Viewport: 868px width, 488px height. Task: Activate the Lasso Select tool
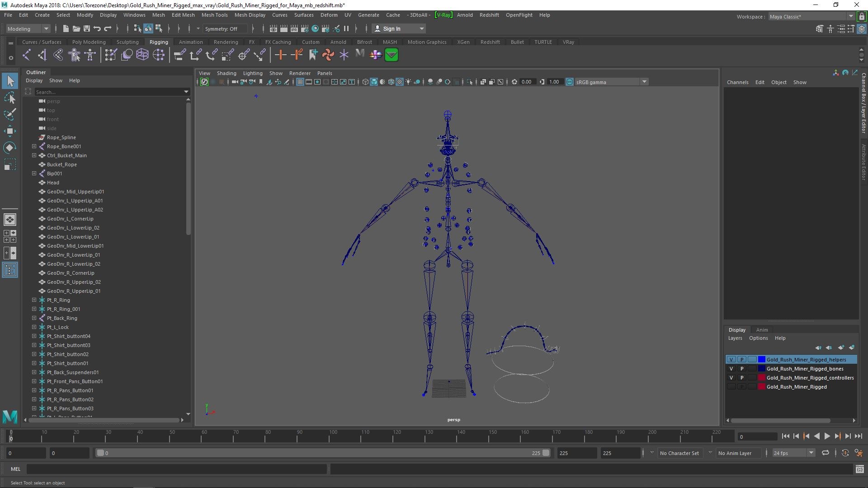coord(10,98)
